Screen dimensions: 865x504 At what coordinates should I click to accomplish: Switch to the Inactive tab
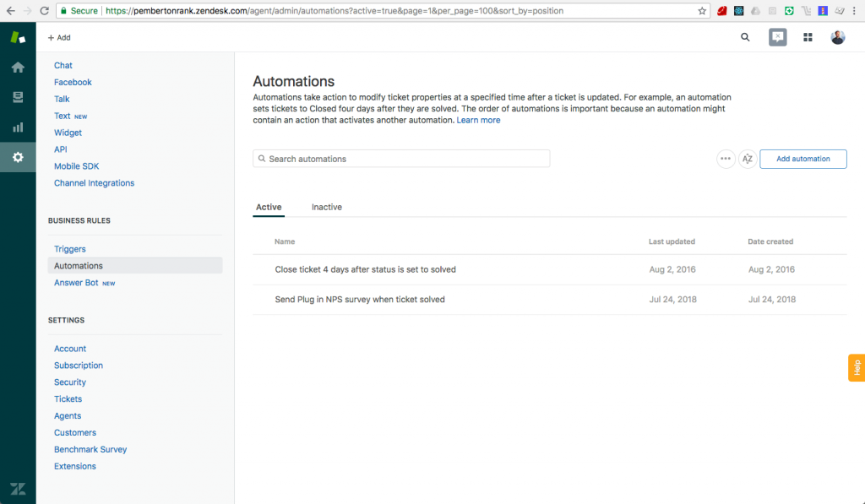tap(327, 207)
